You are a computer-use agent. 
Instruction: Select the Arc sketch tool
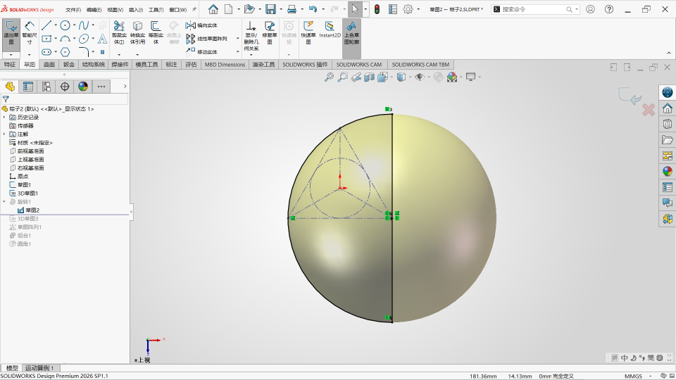tap(65, 39)
